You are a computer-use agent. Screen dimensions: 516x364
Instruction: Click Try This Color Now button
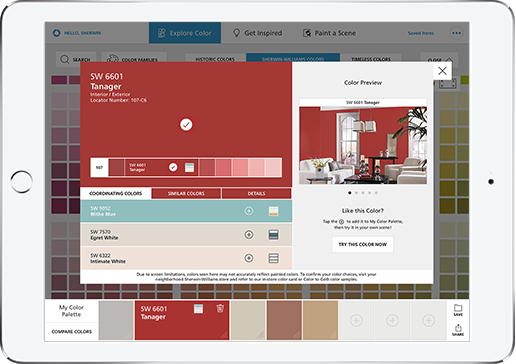click(x=363, y=244)
